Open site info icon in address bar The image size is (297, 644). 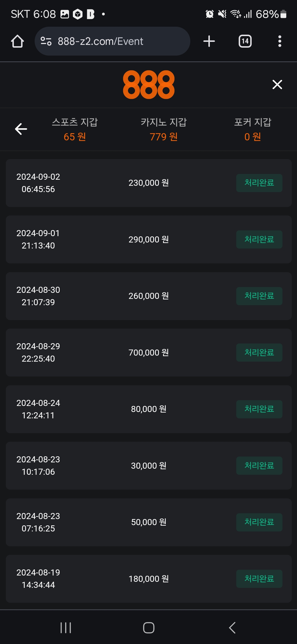tap(46, 41)
